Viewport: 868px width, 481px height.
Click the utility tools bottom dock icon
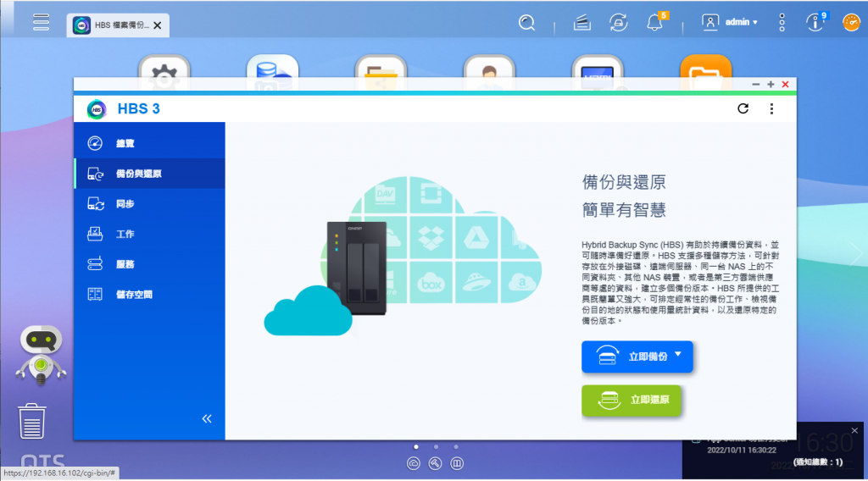(x=435, y=463)
